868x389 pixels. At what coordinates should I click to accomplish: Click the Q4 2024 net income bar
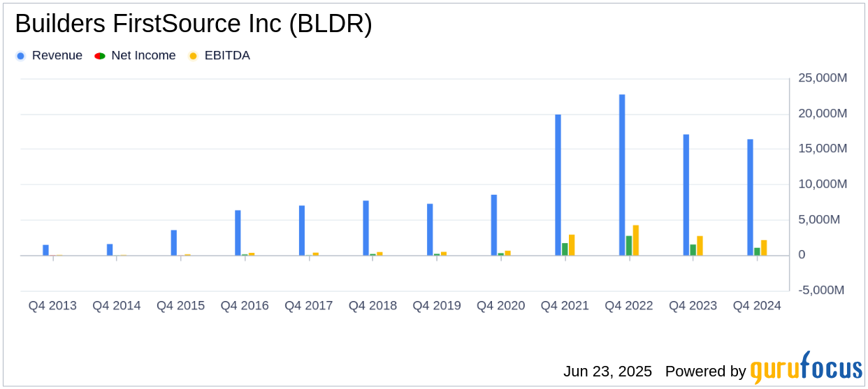[x=757, y=251]
